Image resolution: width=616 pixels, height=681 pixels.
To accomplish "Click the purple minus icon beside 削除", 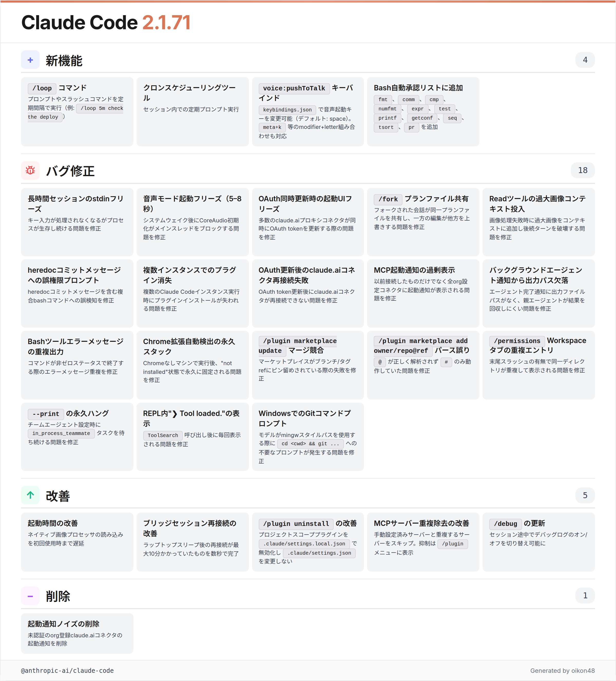I will click(30, 596).
